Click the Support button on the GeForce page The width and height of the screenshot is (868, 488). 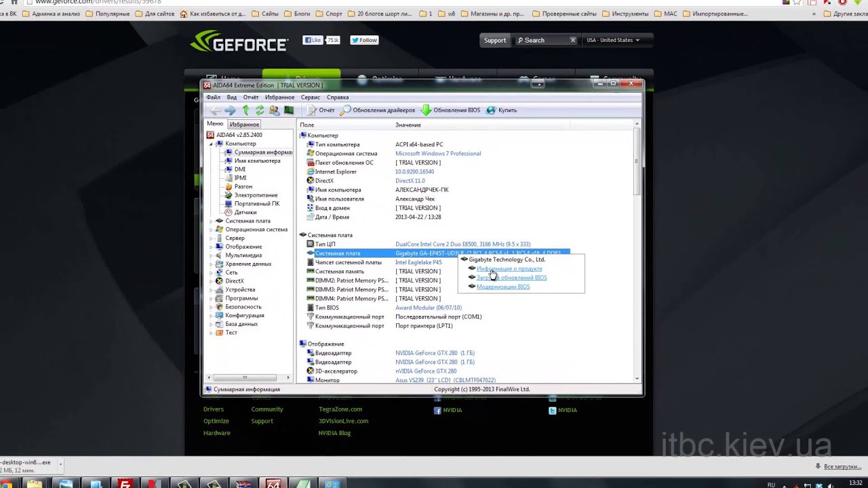click(495, 40)
